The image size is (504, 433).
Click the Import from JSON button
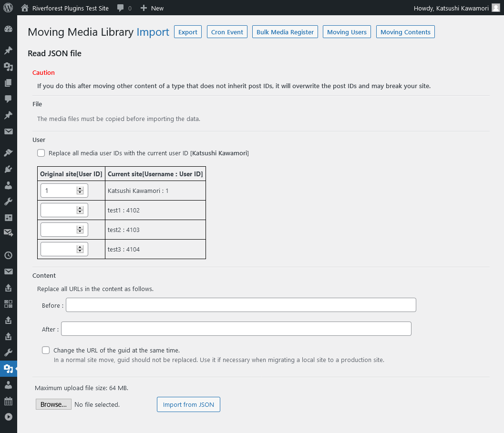click(x=188, y=404)
